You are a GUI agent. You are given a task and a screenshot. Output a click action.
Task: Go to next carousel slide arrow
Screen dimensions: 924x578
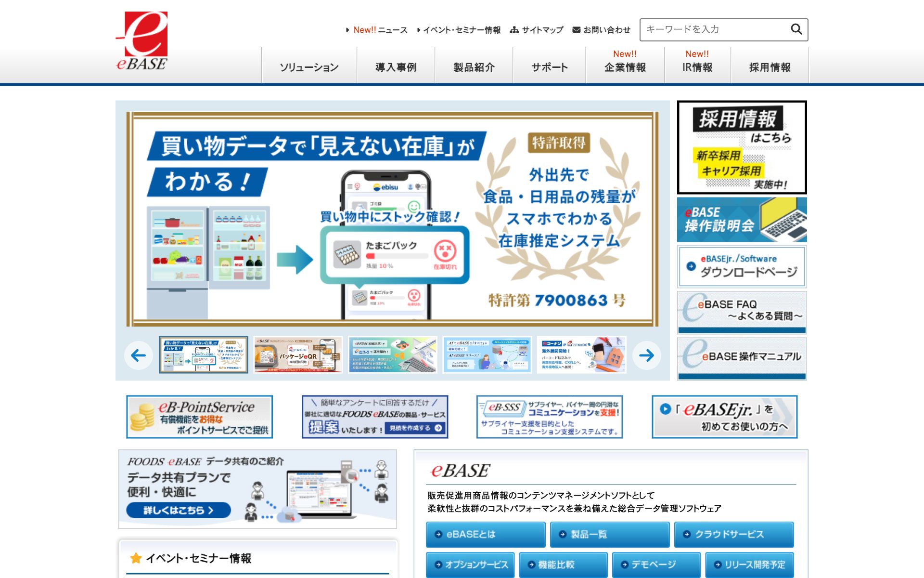click(x=646, y=355)
